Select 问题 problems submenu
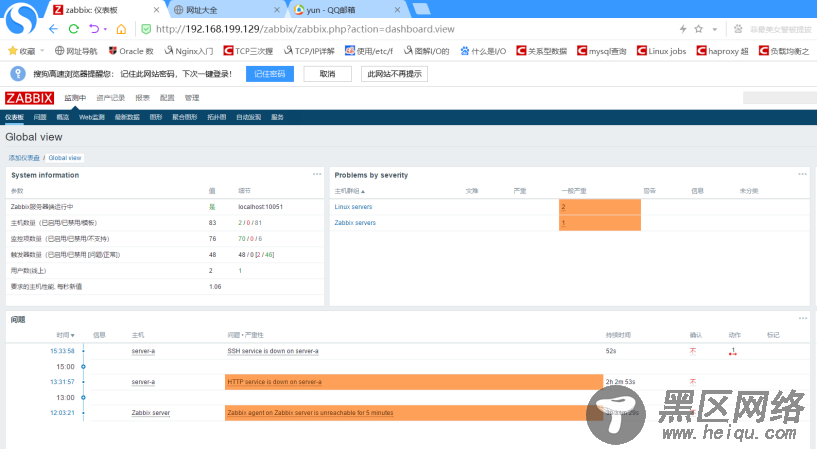This screenshot has height=450, width=818. pyautogui.click(x=40, y=117)
